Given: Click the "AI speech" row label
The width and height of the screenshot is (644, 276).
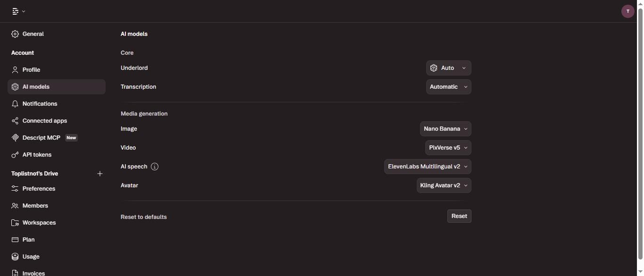Looking at the screenshot, I should 134,167.
